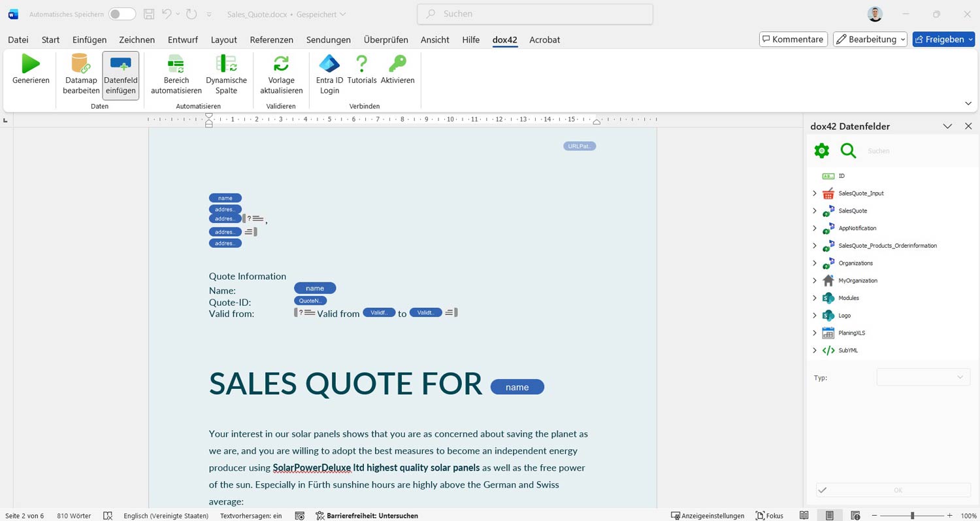Adjust the zoom slider in the status bar
Screen dimensions: 980x521
click(912, 516)
